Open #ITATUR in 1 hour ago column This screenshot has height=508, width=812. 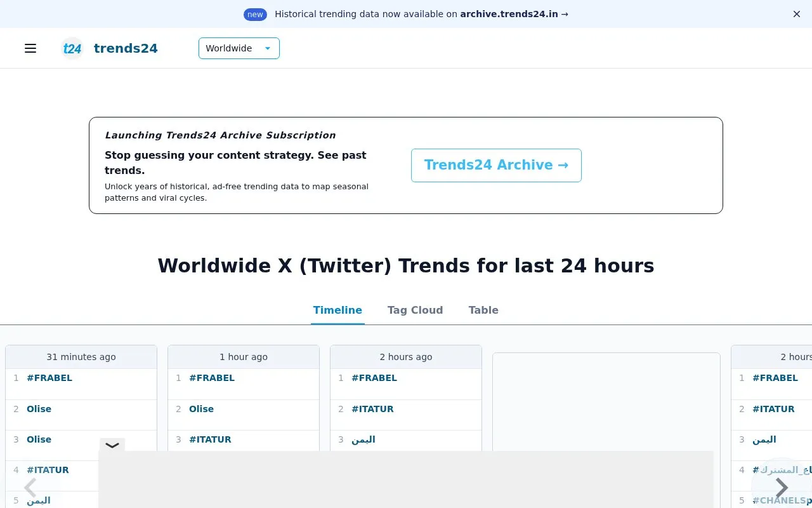210,439
